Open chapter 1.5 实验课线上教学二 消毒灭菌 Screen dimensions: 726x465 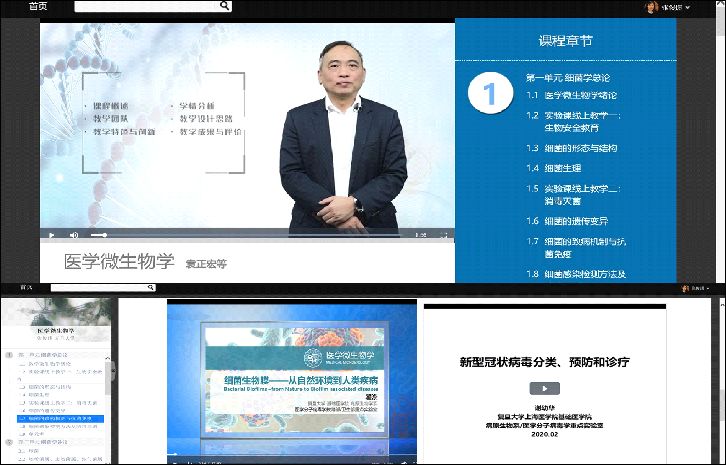click(x=573, y=195)
